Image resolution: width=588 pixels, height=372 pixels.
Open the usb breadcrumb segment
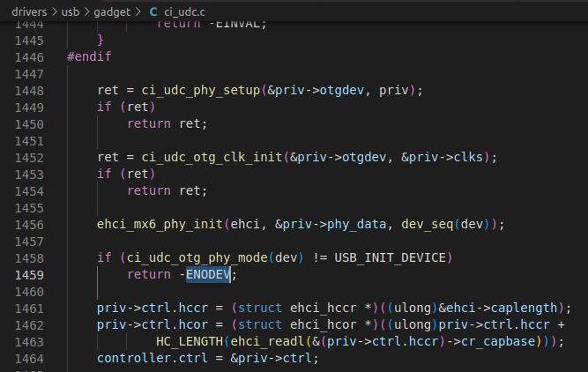[71, 12]
